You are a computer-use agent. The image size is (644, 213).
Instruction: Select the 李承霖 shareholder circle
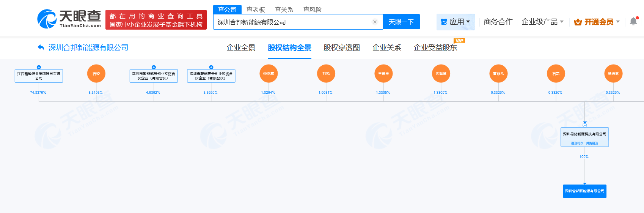(x=269, y=74)
